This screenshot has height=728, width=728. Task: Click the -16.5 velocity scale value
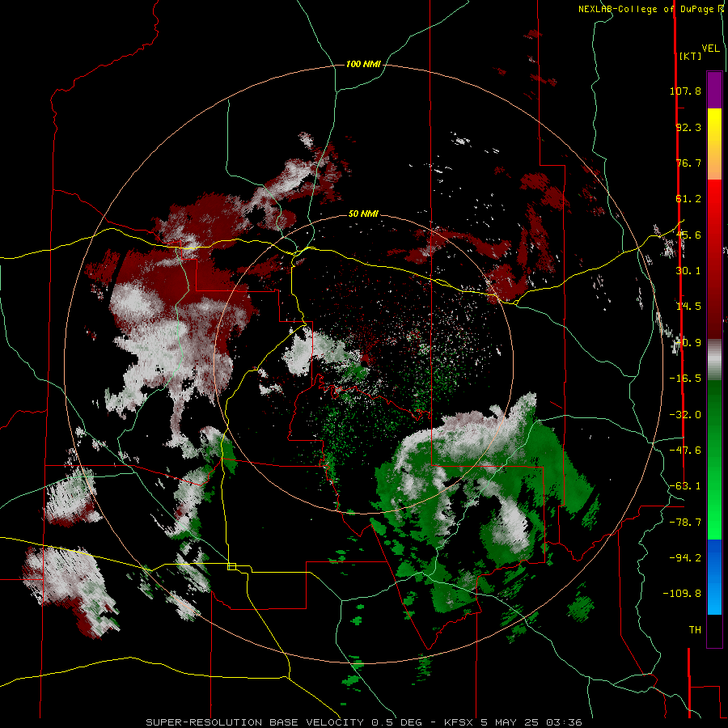[685, 379]
